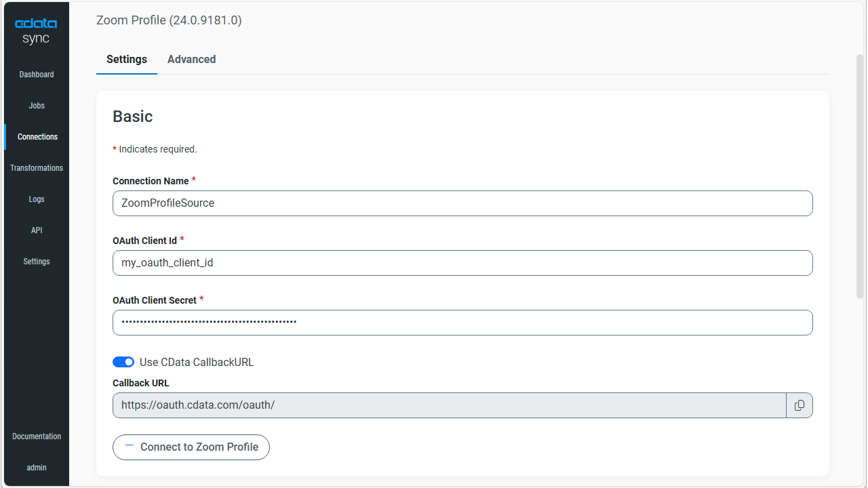868x488 pixels.
Task: Click the page's vertical scrollbar
Action: point(860,176)
